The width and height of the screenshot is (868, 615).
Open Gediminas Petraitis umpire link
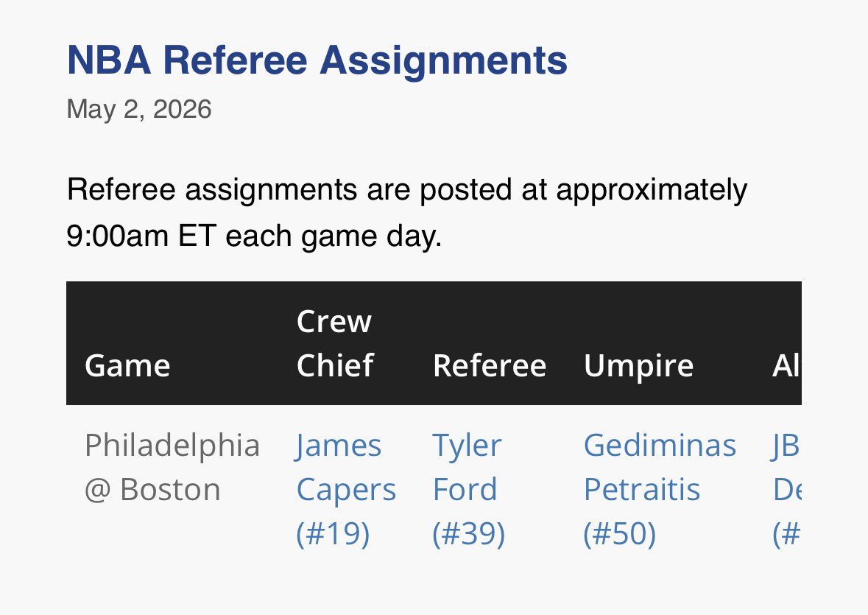click(x=660, y=489)
